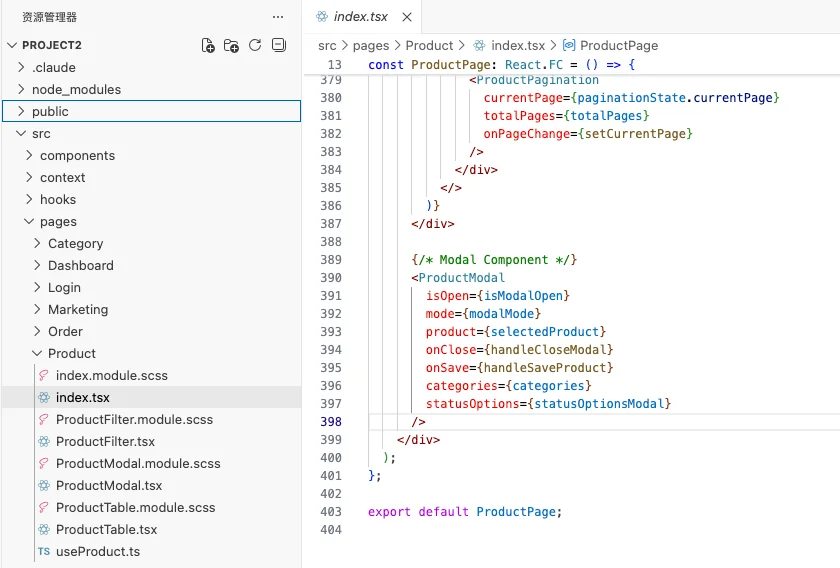Viewport: 840px width, 568px height.
Task: Click the New File icon in explorer header
Action: tap(208, 45)
